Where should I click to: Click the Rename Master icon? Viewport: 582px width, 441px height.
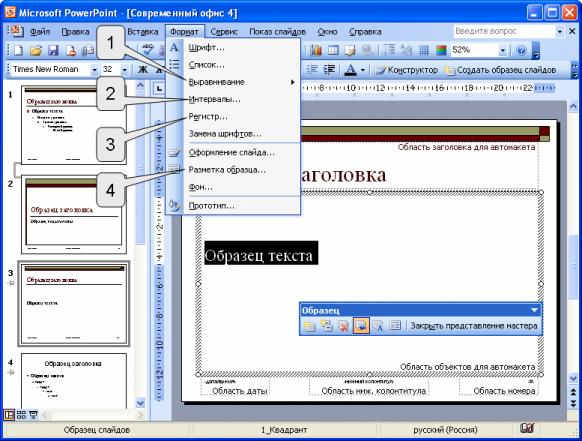click(378, 326)
